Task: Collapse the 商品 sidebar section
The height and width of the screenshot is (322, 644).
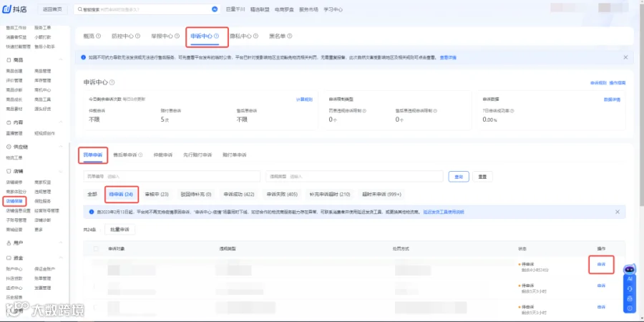Action: [61, 60]
